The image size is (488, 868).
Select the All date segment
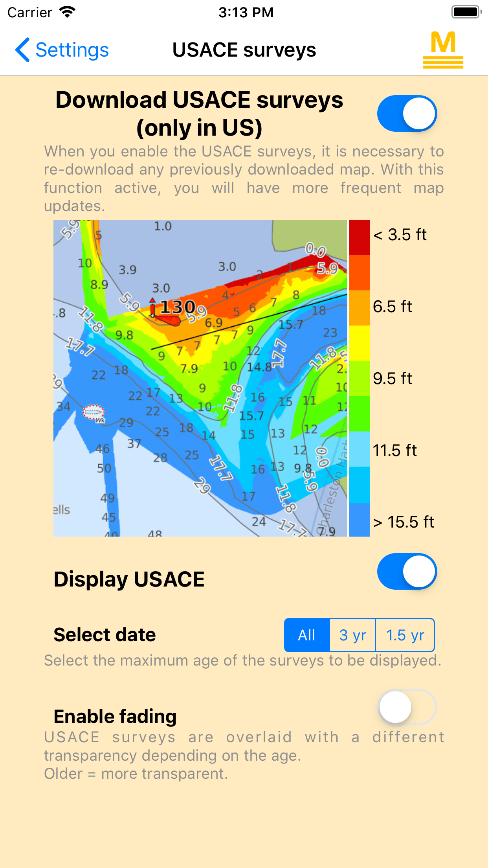[307, 635]
